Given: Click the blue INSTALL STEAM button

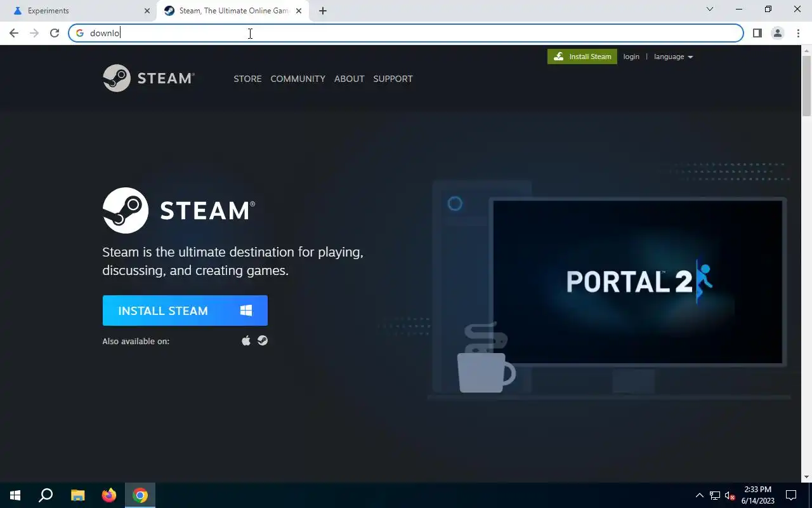Looking at the screenshot, I should point(185,311).
